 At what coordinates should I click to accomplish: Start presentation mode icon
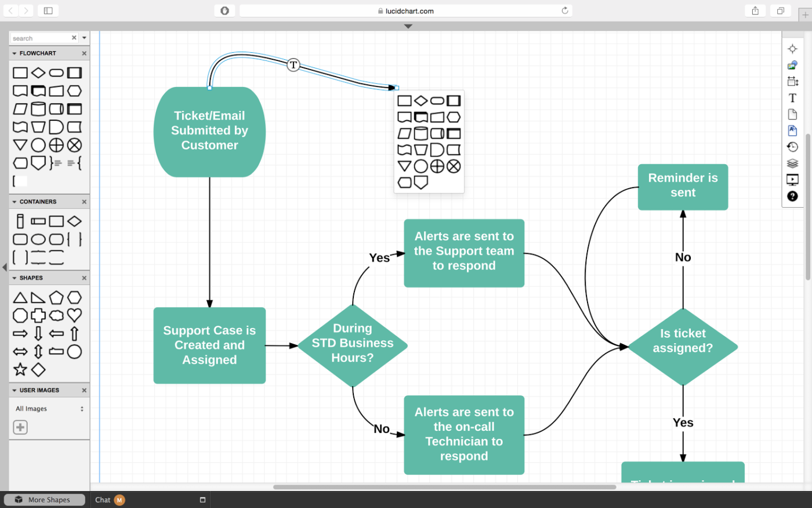pyautogui.click(x=792, y=180)
